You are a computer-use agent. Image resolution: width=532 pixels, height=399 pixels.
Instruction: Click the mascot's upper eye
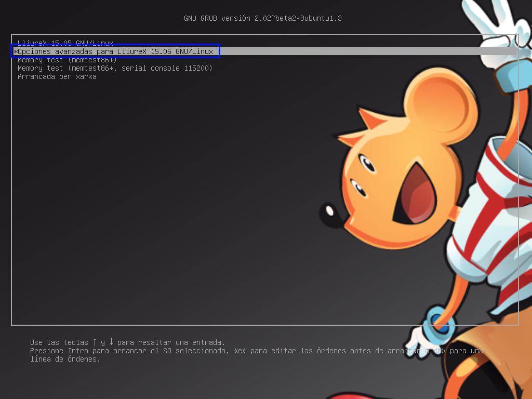368,165
